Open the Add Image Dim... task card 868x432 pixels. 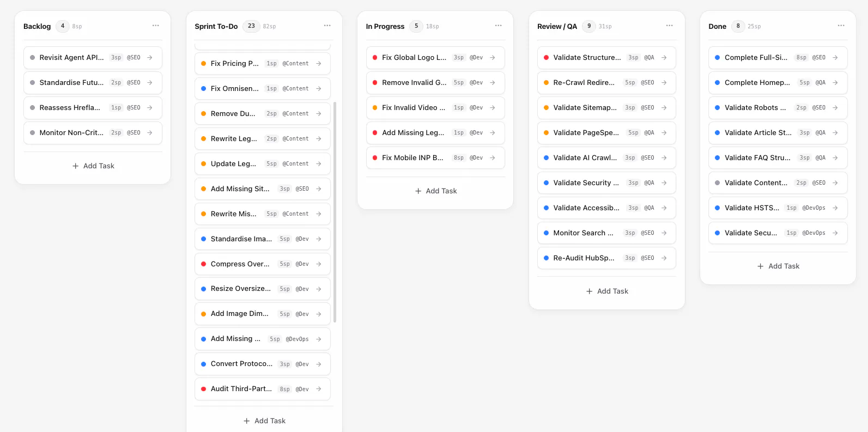coord(263,314)
